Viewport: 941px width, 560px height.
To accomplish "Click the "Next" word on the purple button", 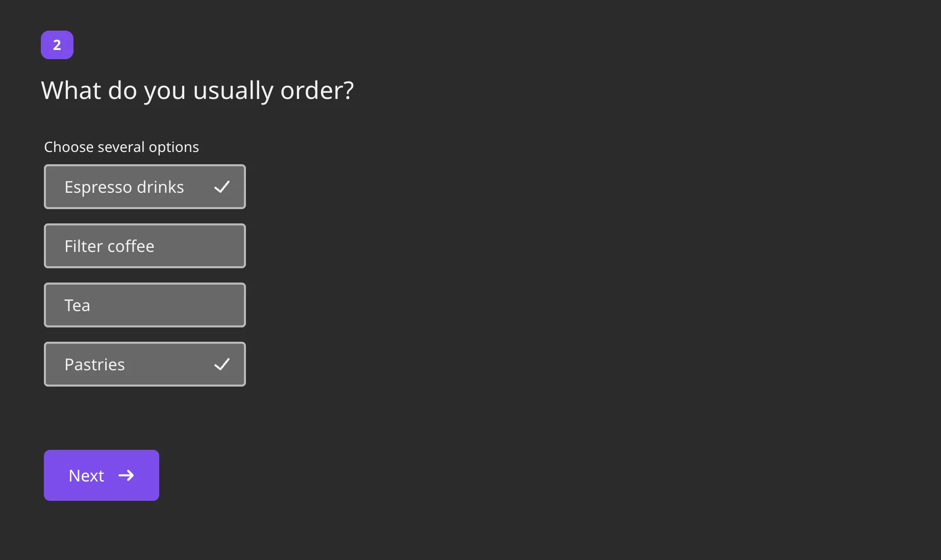I will click(x=86, y=476).
